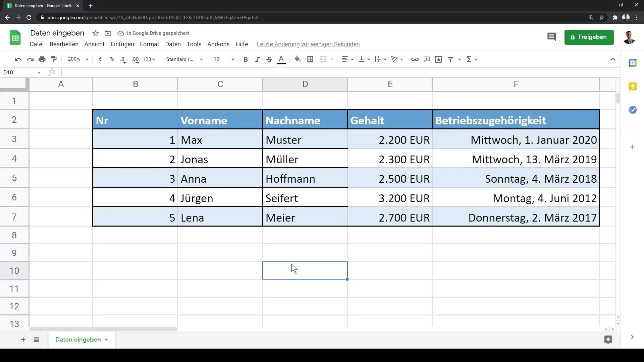This screenshot has width=644, height=362.
Task: Open the Tools menu
Action: (x=194, y=44)
